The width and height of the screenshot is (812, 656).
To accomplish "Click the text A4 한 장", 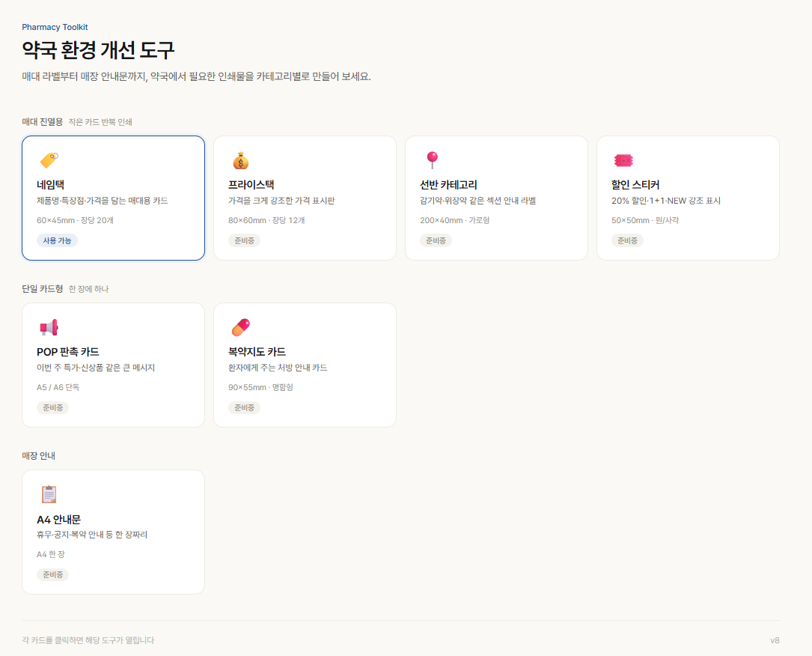I will point(51,554).
